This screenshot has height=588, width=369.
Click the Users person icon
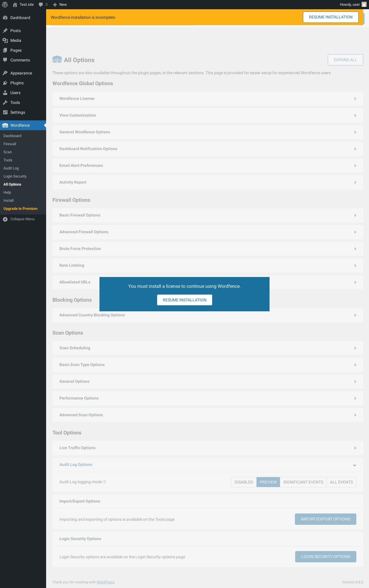[x=5, y=93]
